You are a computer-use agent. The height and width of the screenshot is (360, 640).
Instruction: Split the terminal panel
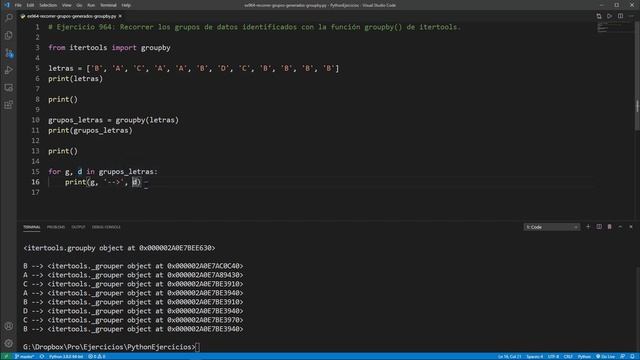point(599,227)
